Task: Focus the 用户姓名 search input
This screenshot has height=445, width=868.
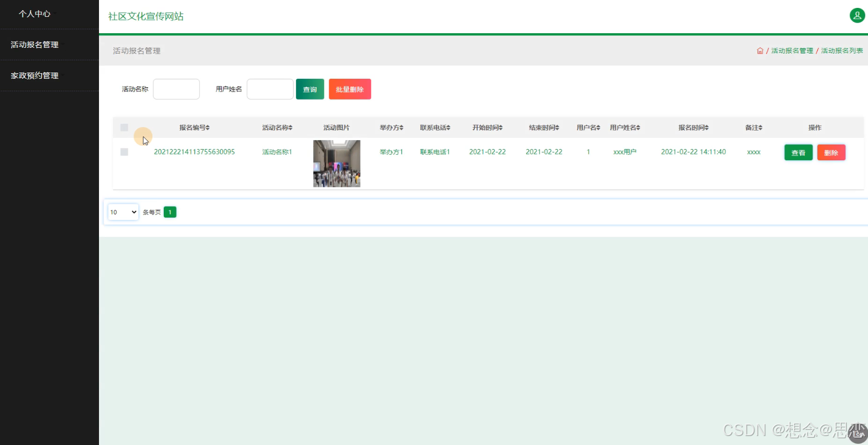Action: [270, 89]
